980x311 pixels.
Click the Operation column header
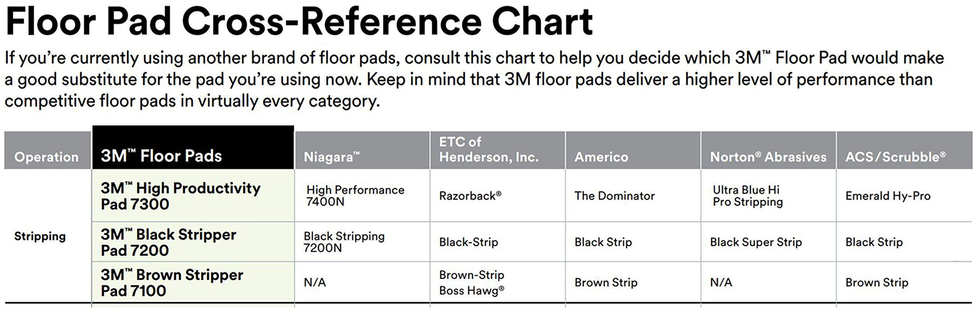(46, 157)
